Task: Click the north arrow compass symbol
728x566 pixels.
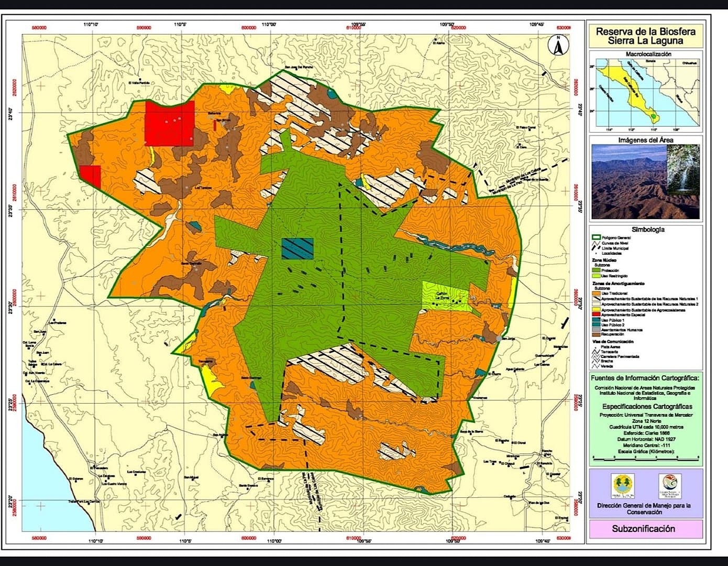Action: [558, 46]
